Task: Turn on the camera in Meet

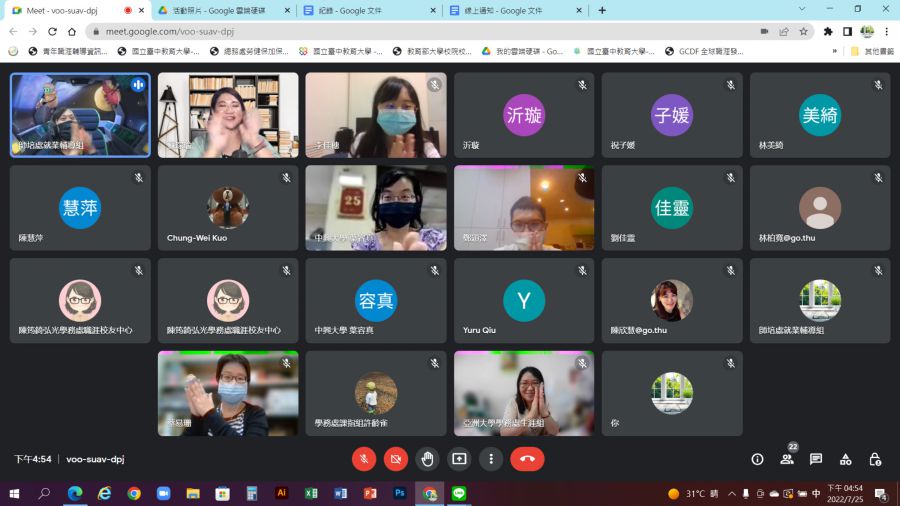Action: pos(396,459)
